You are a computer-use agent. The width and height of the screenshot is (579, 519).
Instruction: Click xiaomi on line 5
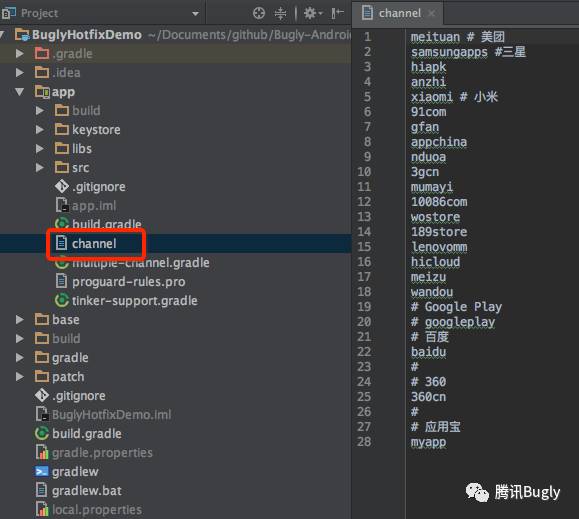pos(432,97)
